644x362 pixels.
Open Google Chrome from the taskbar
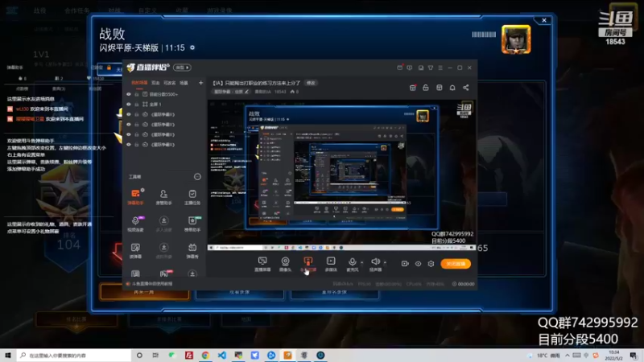click(205, 355)
